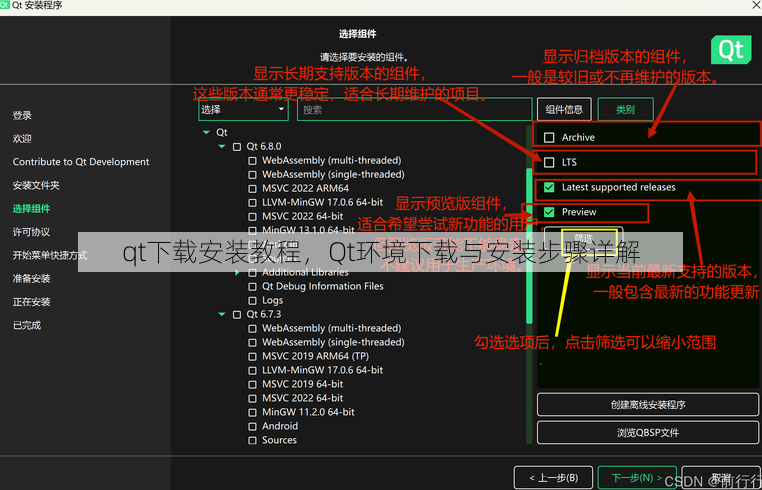Uncheck the Preview filter checkbox
The image size is (762, 490).
[x=549, y=212]
